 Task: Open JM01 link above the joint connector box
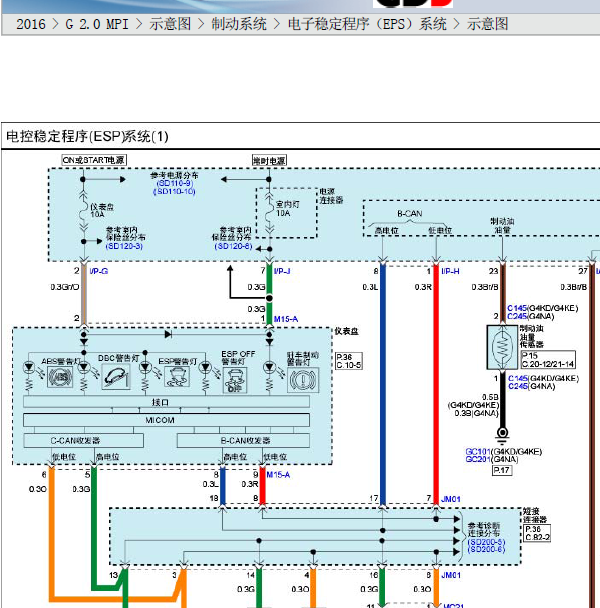pyautogui.click(x=451, y=499)
